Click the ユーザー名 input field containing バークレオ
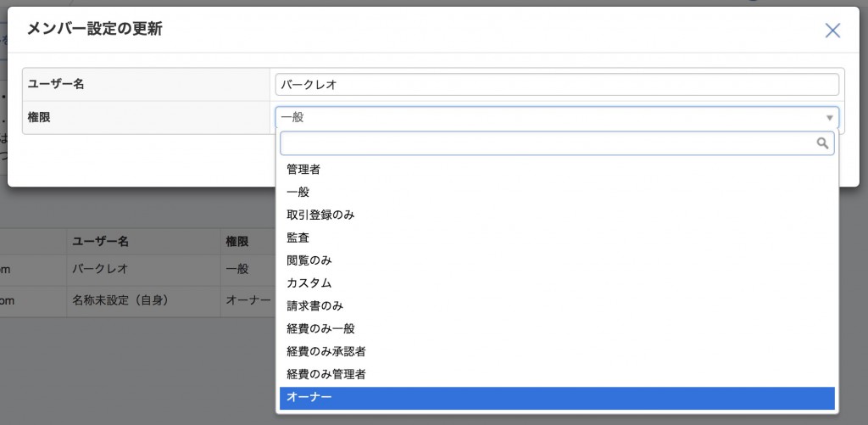Screen dimensions: 868x425 point(557,85)
